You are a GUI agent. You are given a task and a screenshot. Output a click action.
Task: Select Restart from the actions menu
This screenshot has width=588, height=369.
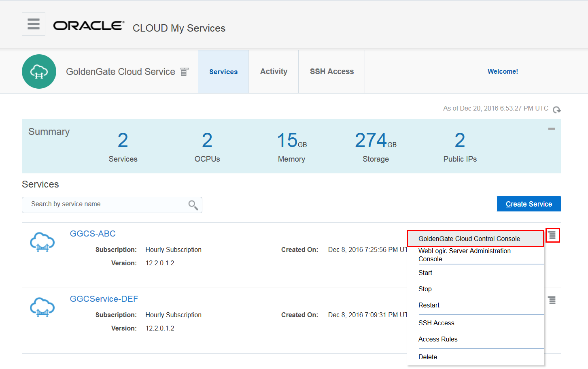coord(429,305)
